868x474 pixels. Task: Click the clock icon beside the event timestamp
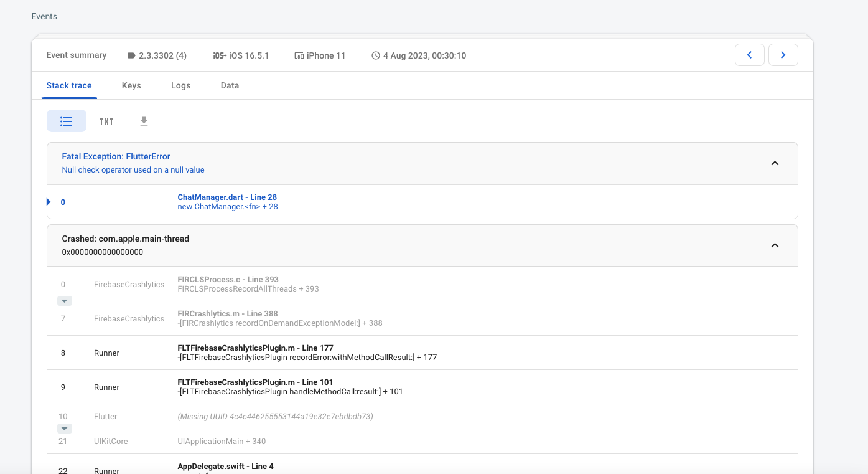(x=375, y=55)
